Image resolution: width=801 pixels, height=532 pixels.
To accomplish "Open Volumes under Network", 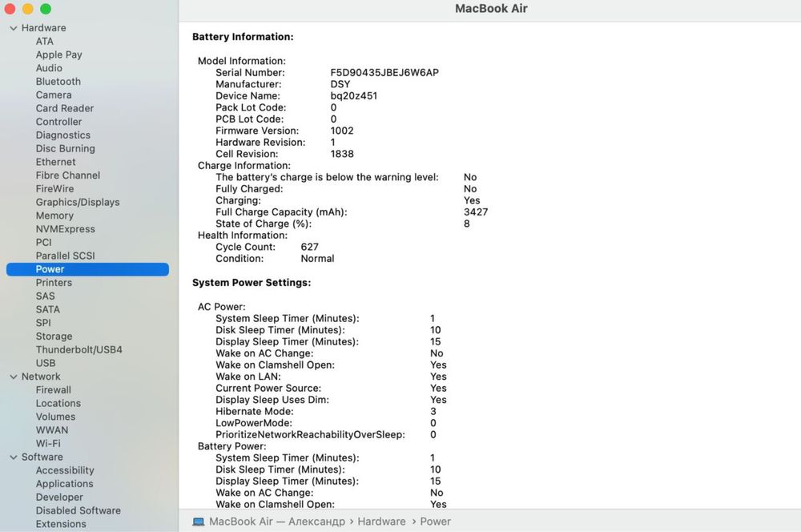I will pos(55,417).
